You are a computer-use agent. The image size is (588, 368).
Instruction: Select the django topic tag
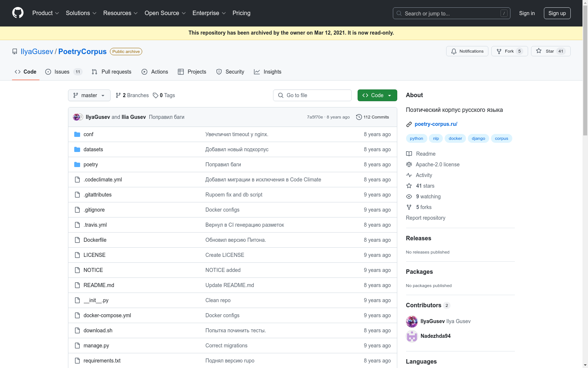click(x=478, y=138)
